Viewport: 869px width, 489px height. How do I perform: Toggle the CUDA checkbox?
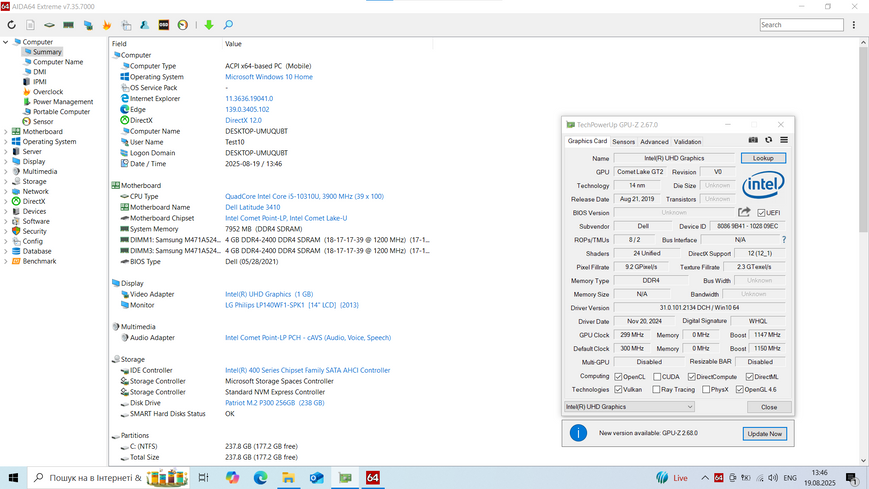click(x=657, y=376)
